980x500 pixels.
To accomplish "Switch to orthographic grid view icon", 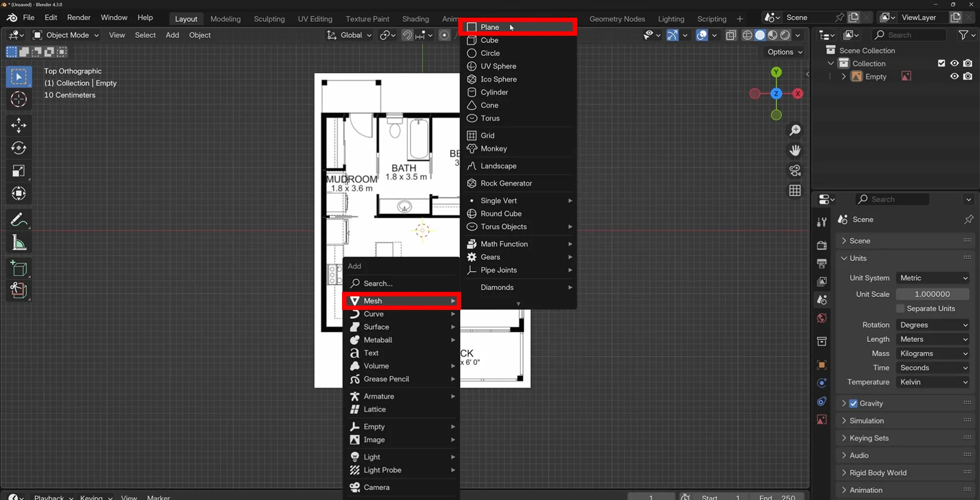I will [x=795, y=190].
